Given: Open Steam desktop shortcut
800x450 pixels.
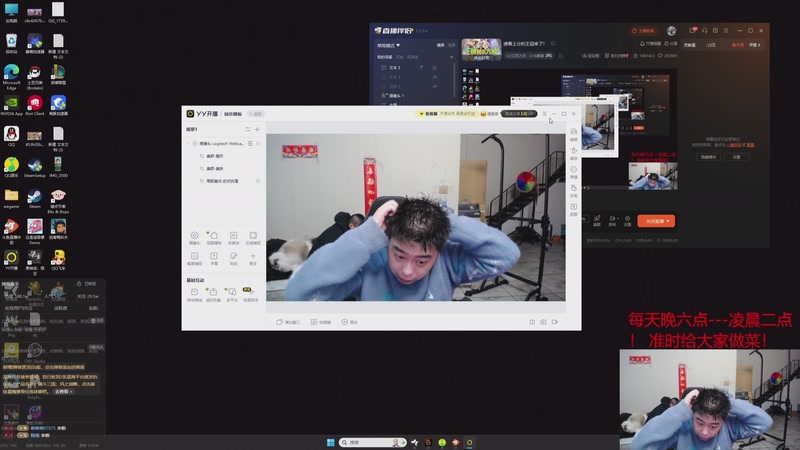Looking at the screenshot, I should pos(35,199).
